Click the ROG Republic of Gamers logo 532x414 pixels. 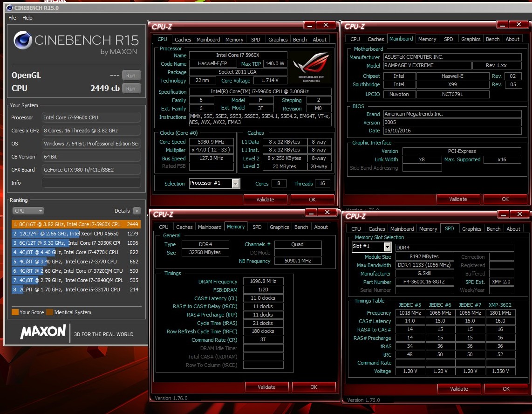click(x=311, y=67)
